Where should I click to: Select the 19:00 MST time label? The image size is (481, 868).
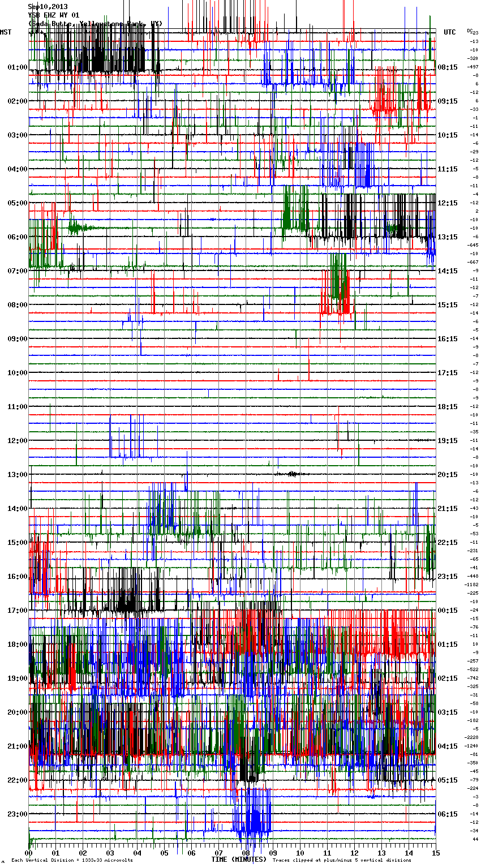click(x=18, y=678)
